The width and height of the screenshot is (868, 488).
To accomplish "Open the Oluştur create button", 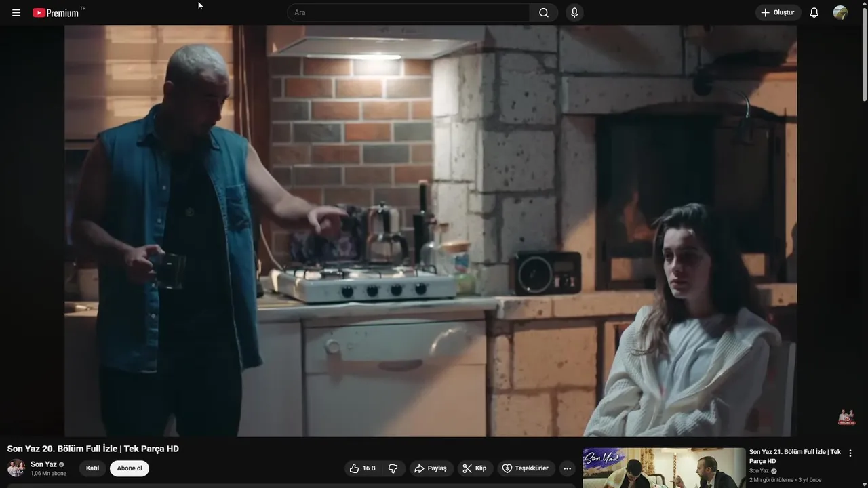I will (778, 13).
